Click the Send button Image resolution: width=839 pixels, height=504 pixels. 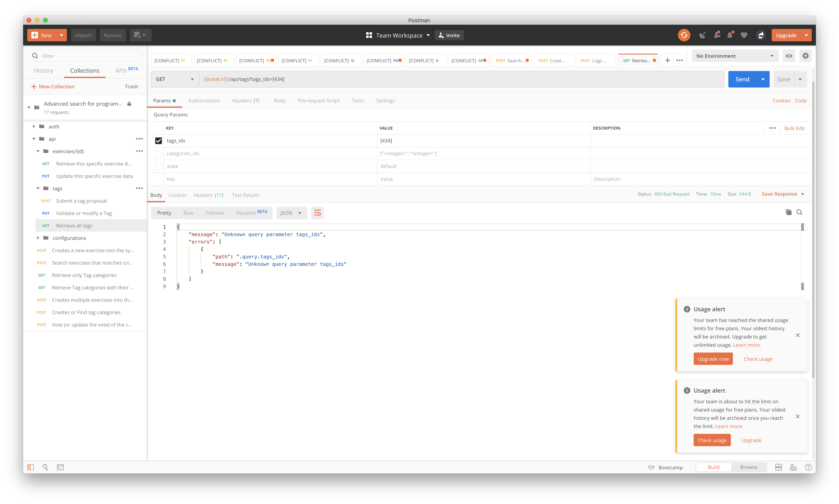click(x=743, y=79)
